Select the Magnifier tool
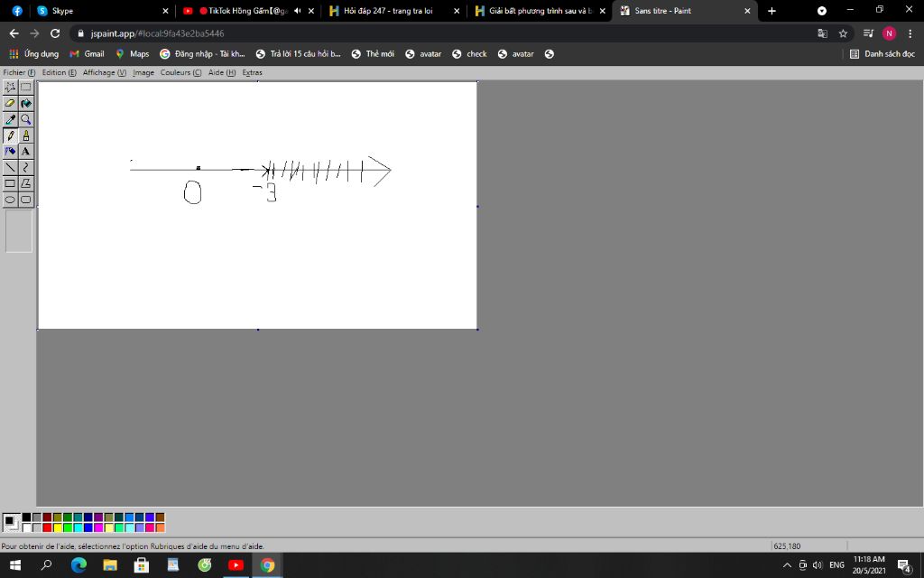This screenshot has width=924, height=578. click(x=26, y=119)
